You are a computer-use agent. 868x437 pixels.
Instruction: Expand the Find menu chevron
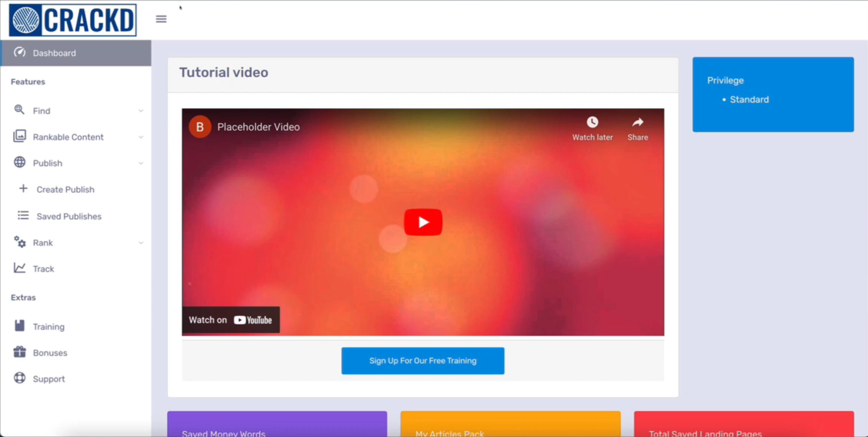[141, 111]
